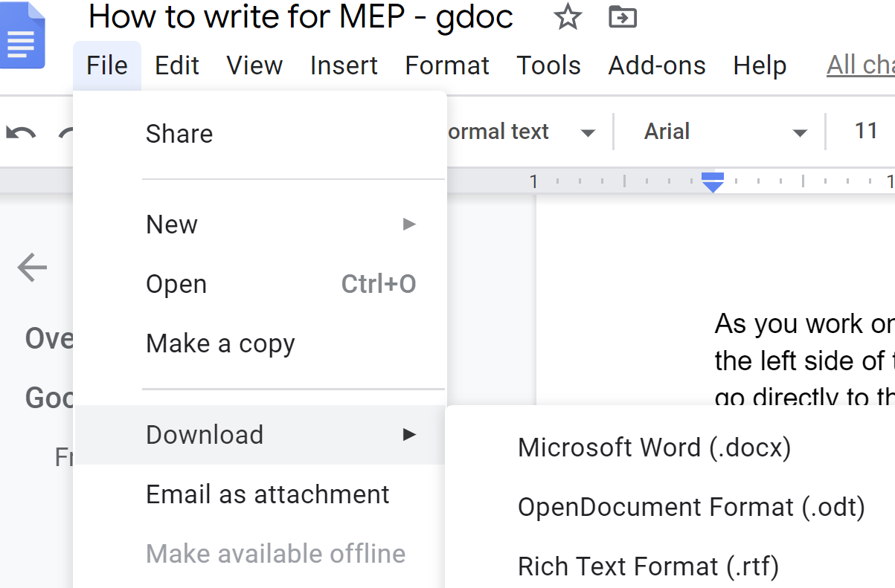Open the Insert menu
The width and height of the screenshot is (895, 588).
[344, 65]
